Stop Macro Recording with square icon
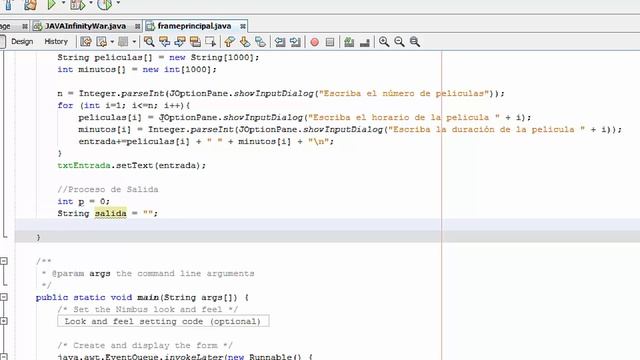 (330, 42)
